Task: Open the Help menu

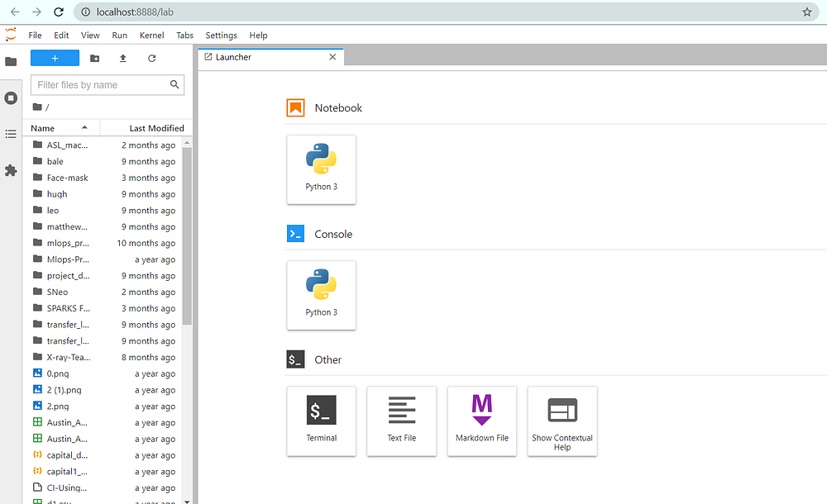Action: [258, 36]
